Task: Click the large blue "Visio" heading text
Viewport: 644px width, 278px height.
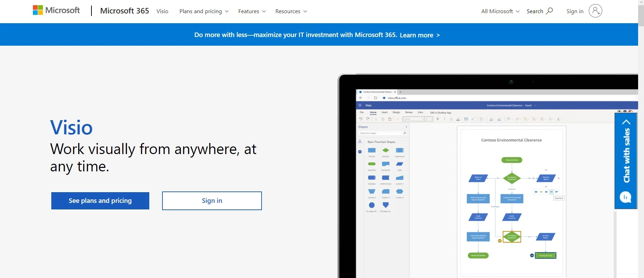Action: [x=71, y=127]
